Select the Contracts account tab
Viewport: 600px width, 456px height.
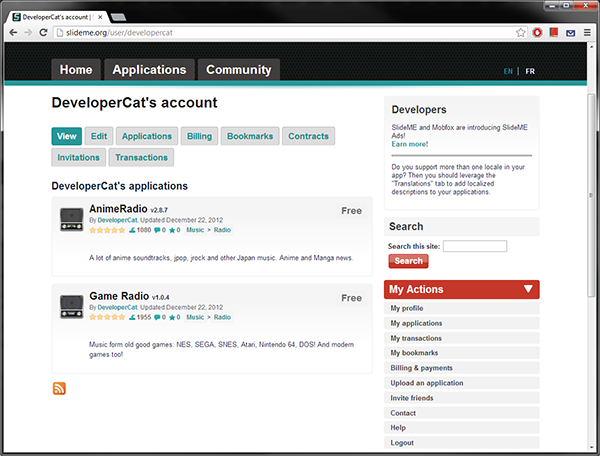click(x=308, y=136)
